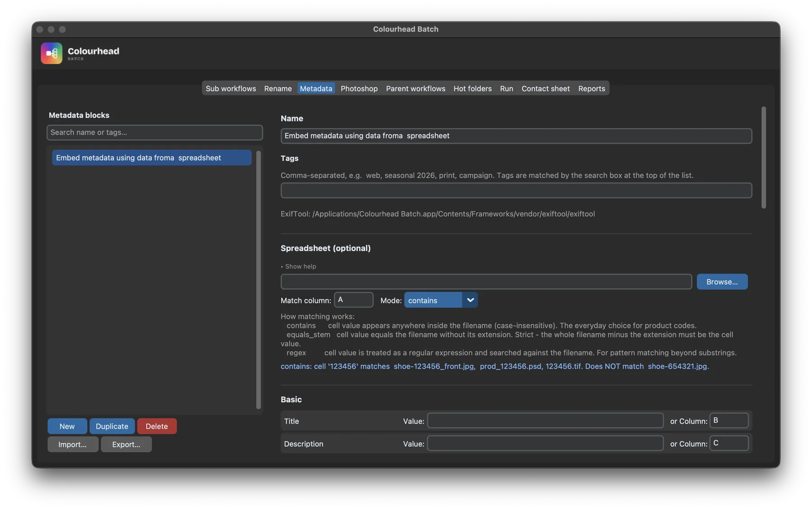
Task: Edit the Title column field B
Action: click(x=729, y=421)
